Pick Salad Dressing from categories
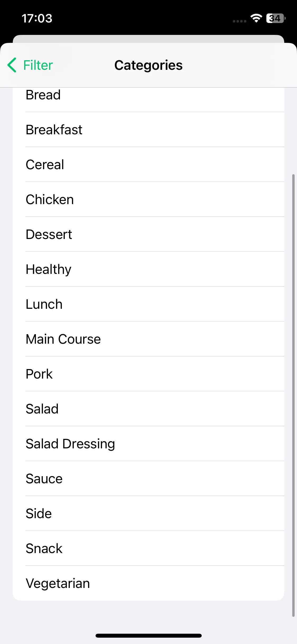The height and width of the screenshot is (644, 297). click(148, 444)
